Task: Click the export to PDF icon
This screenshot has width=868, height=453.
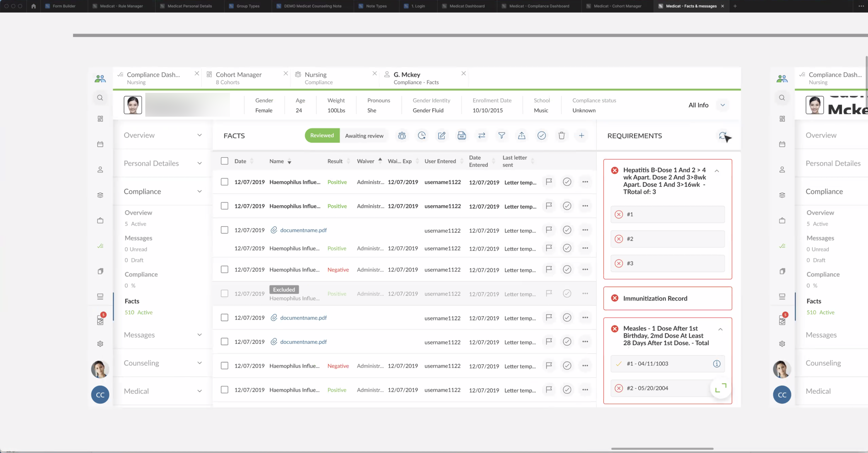Action: 462,136
